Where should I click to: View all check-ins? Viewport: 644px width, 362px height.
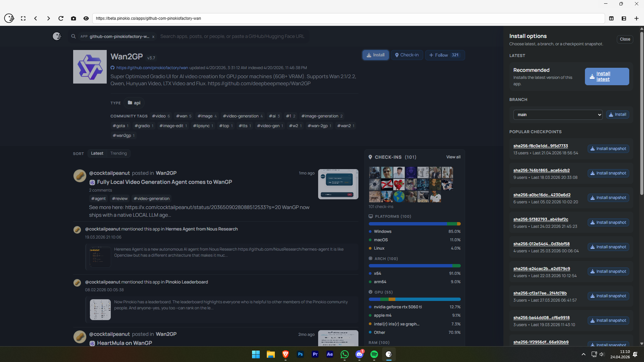(x=453, y=157)
